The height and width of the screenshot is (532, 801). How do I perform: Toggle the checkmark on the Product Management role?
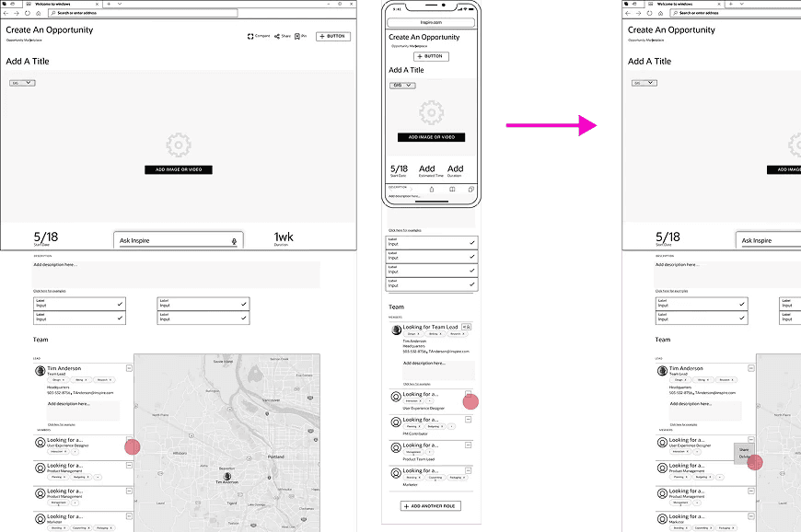[x=129, y=465]
